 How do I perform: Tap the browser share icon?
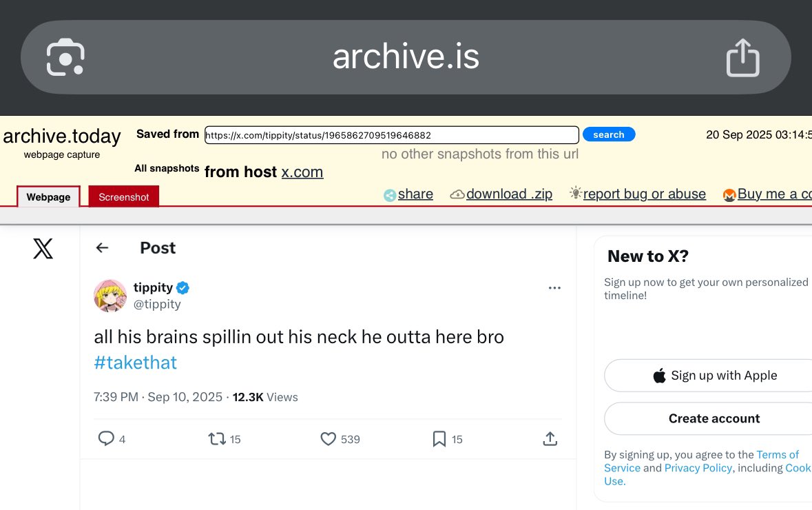[x=742, y=57]
